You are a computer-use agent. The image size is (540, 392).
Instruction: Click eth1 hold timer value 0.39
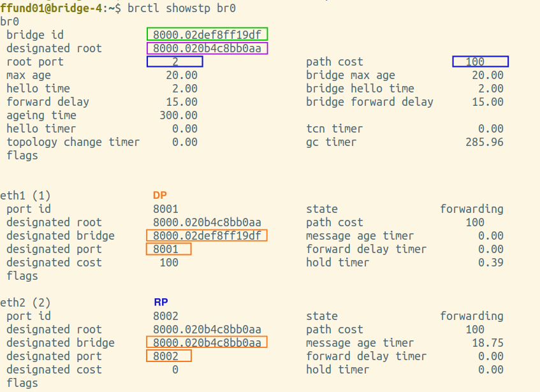[x=491, y=262]
